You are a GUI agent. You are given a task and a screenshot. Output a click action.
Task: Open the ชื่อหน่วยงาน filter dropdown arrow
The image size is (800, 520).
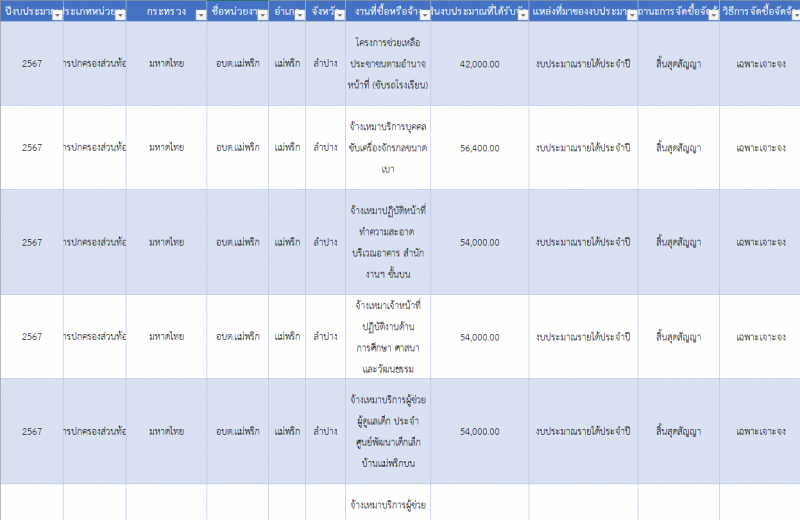(260, 14)
